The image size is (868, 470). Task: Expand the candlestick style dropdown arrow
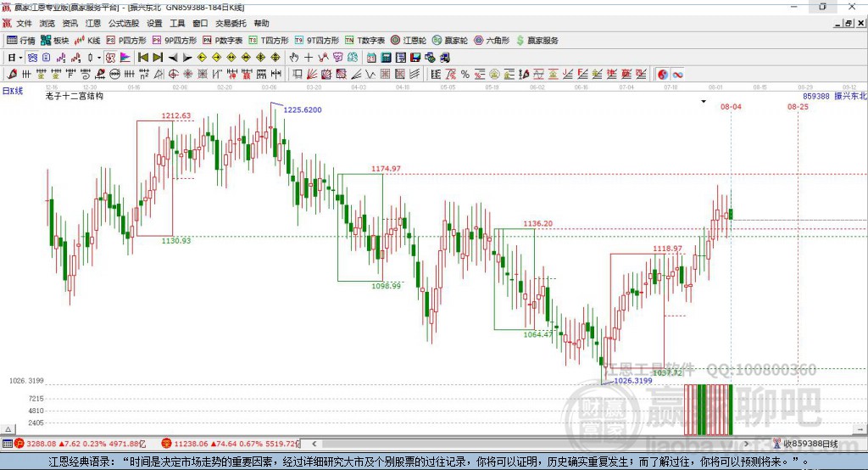[x=99, y=58]
